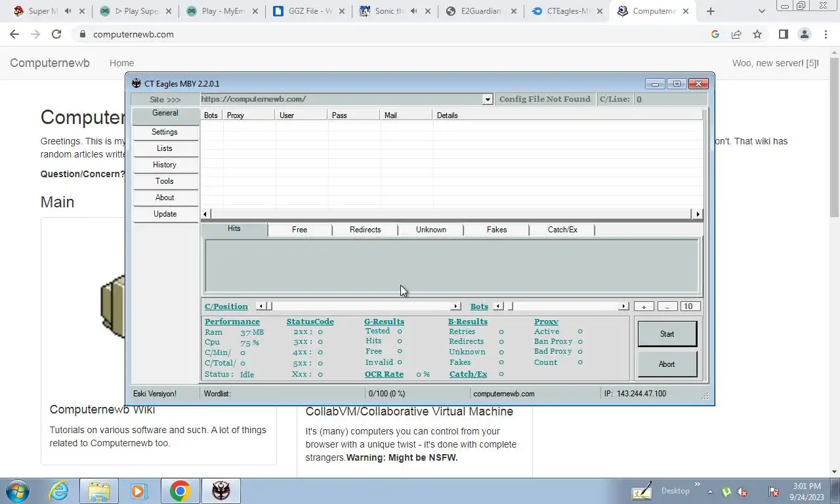Image resolution: width=840 pixels, height=504 pixels.
Task: Reload the page with refresh icon
Action: [56, 34]
